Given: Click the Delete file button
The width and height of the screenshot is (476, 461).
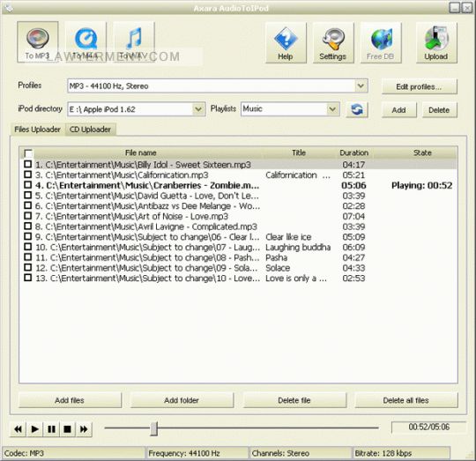Looking at the screenshot, I should coord(294,400).
